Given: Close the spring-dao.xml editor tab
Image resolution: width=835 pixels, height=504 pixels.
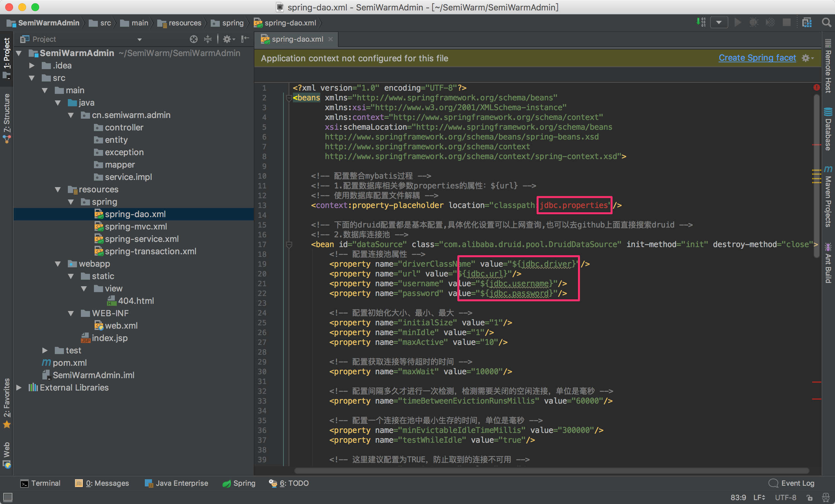Looking at the screenshot, I should (330, 39).
